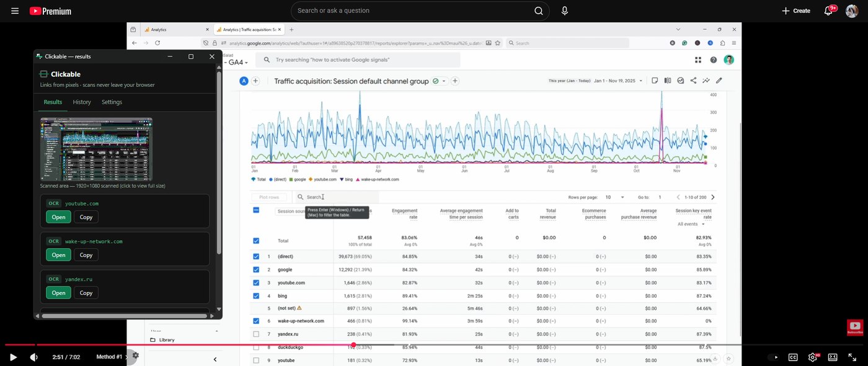Switch to the Results tab in Clickable
Viewport: 868px width, 366px height.
point(53,102)
